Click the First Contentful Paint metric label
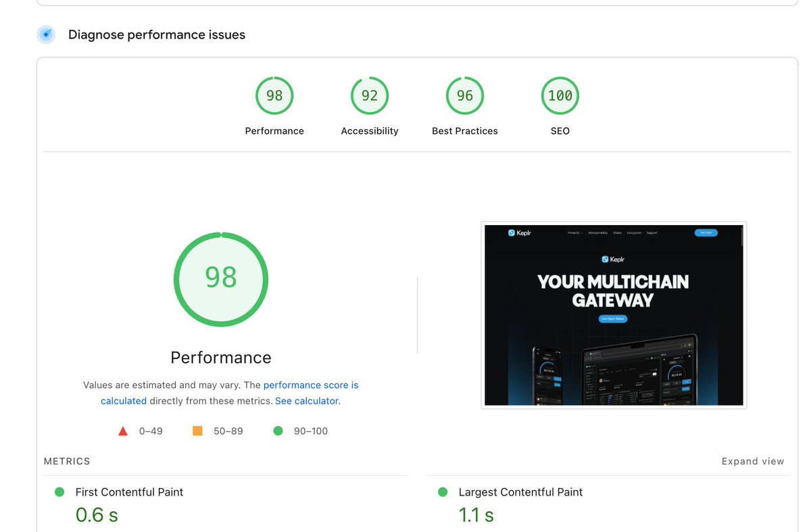The width and height of the screenshot is (811, 532). [x=129, y=492]
